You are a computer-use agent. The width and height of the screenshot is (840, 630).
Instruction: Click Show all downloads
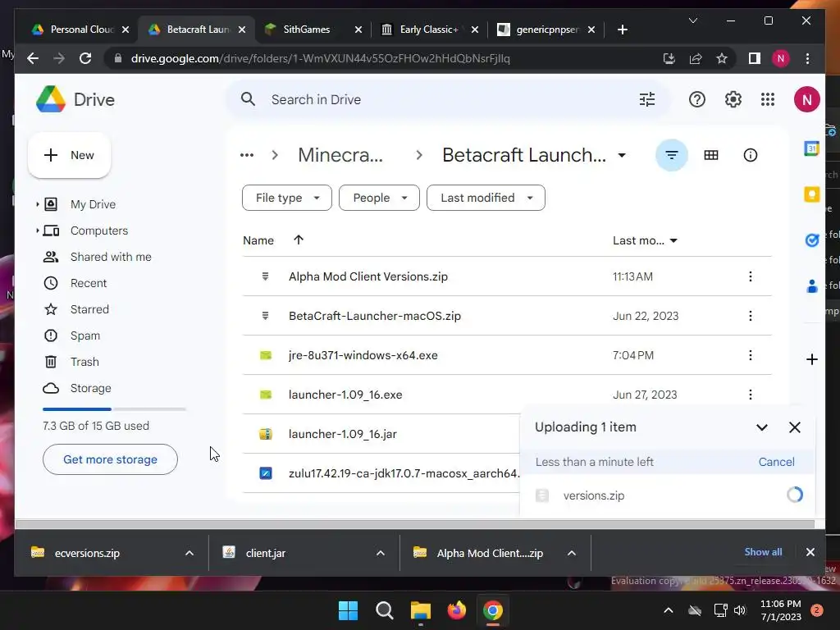coord(763,552)
